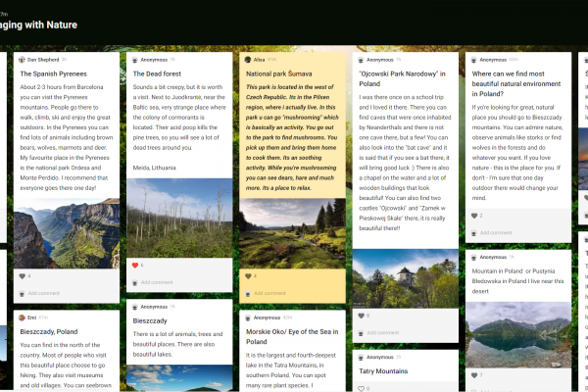Add comment on National park Šumava post
Viewport: 588px width, 392px height.
(x=269, y=293)
